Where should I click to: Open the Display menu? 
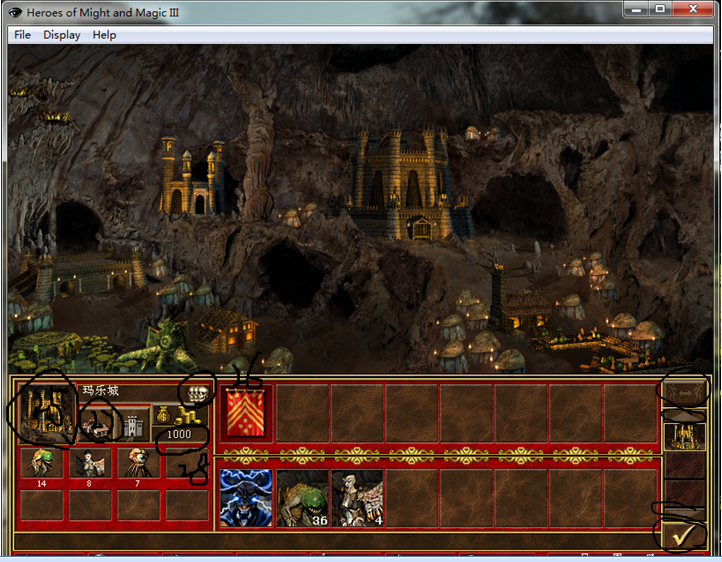tap(62, 35)
